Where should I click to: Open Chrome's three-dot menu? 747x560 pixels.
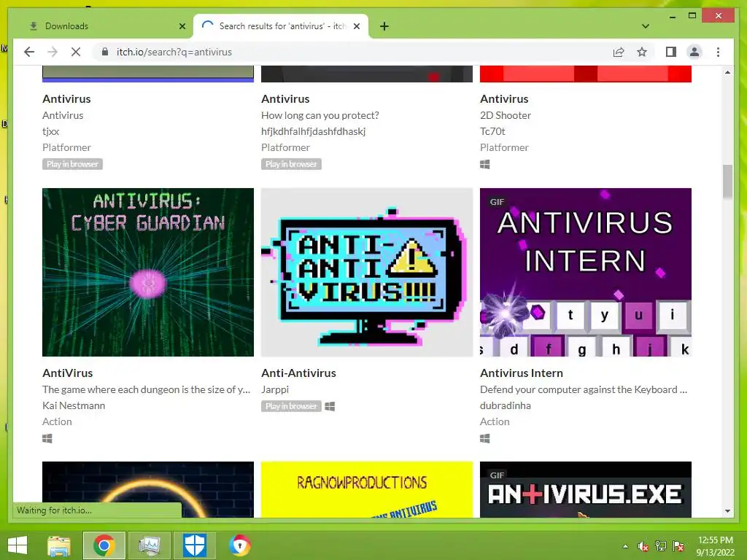718,52
